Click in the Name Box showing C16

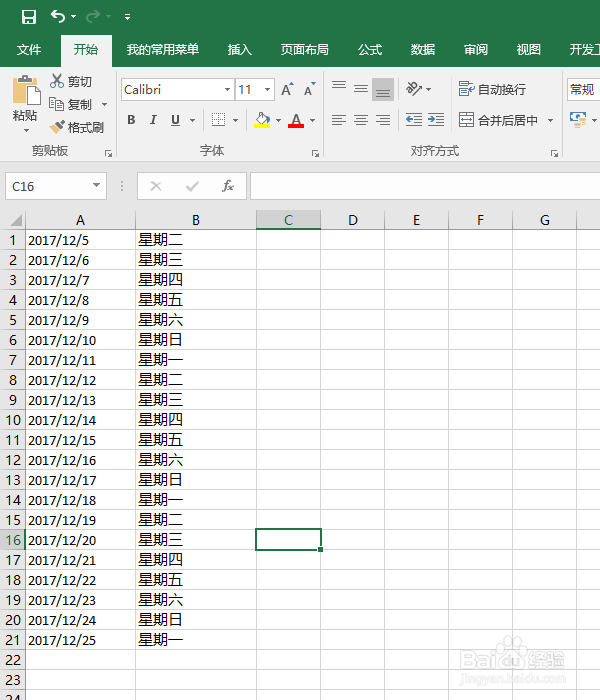coord(48,186)
